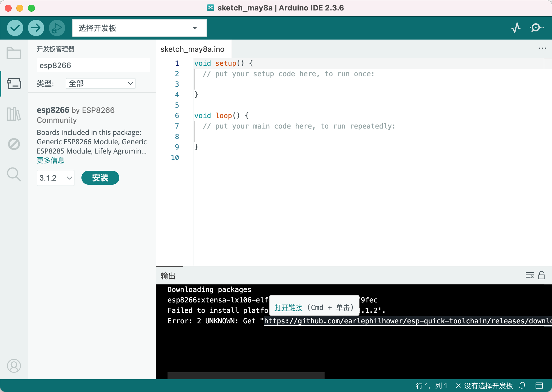Click the 开发板管理器 panel heading

tap(56, 49)
